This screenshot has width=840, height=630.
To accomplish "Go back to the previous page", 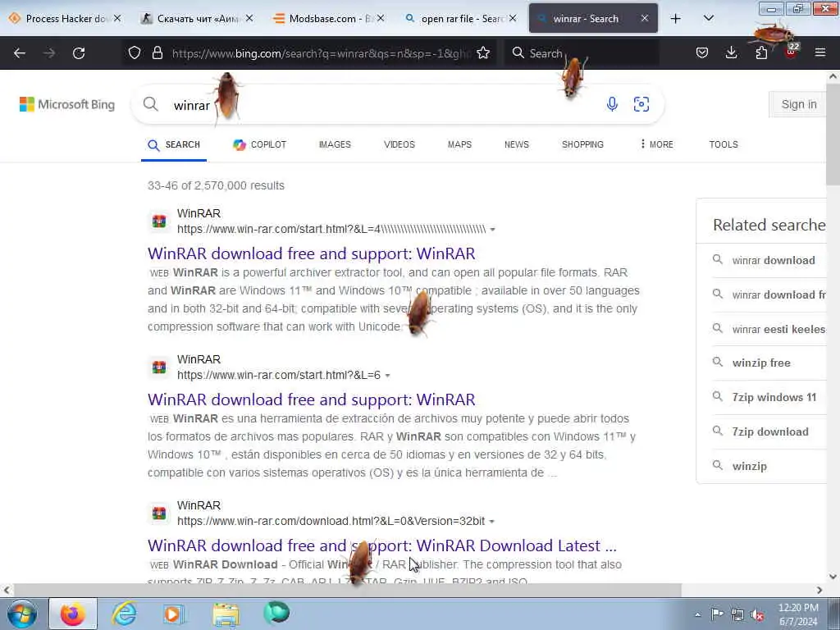I will (x=20, y=53).
